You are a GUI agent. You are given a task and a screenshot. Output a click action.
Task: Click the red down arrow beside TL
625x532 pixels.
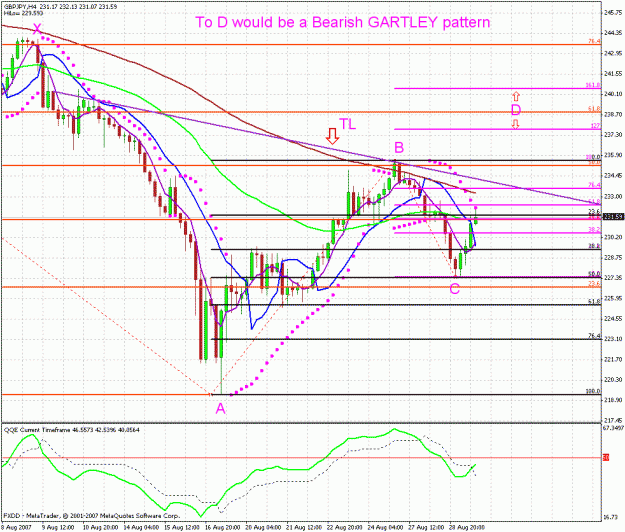(x=332, y=136)
